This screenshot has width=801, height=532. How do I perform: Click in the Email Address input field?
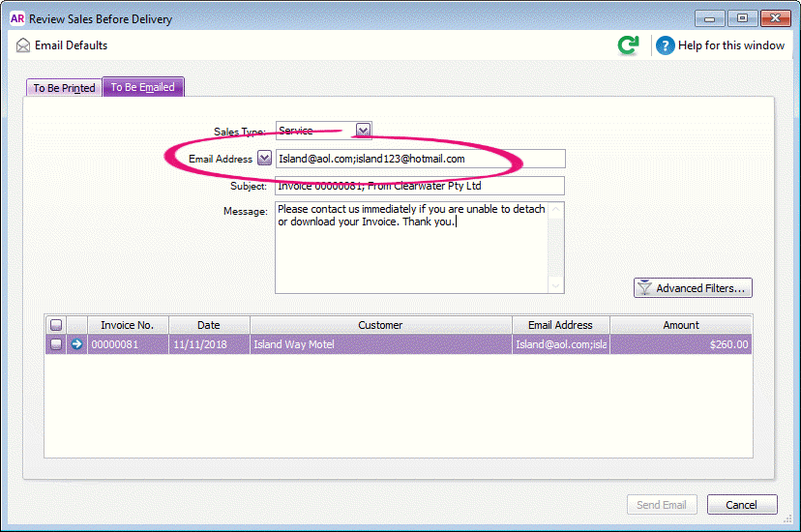point(421,159)
